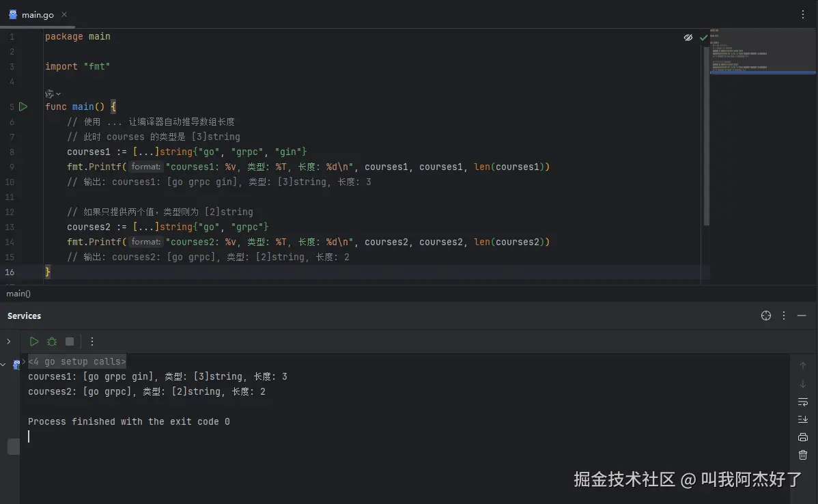The image size is (818, 504).
Task: Select main() breadcrumb
Action: pyautogui.click(x=18, y=294)
